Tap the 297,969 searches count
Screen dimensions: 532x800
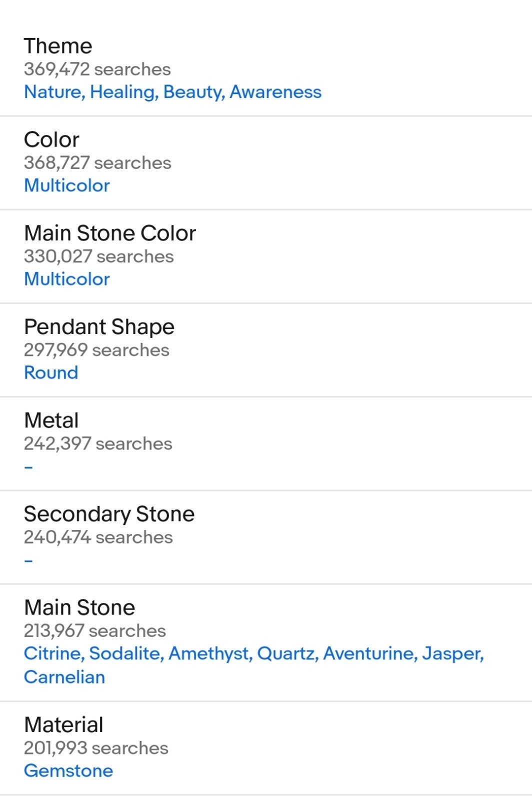tap(96, 350)
